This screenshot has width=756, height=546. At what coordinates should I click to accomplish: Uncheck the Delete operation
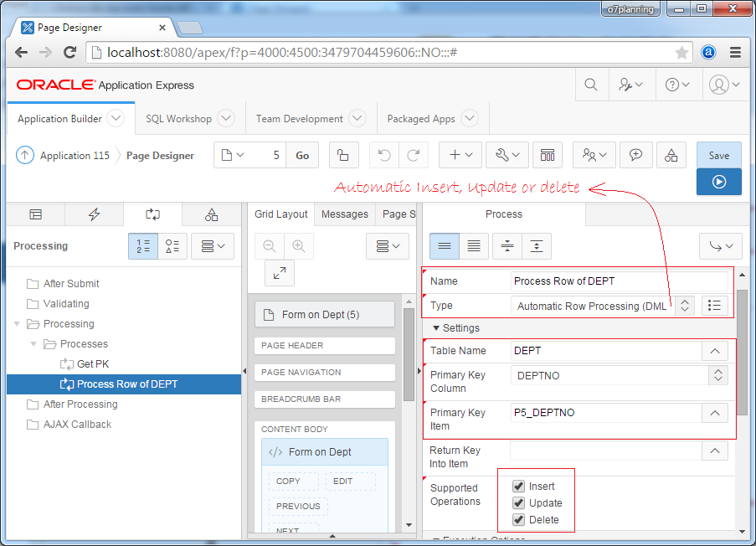pos(519,519)
